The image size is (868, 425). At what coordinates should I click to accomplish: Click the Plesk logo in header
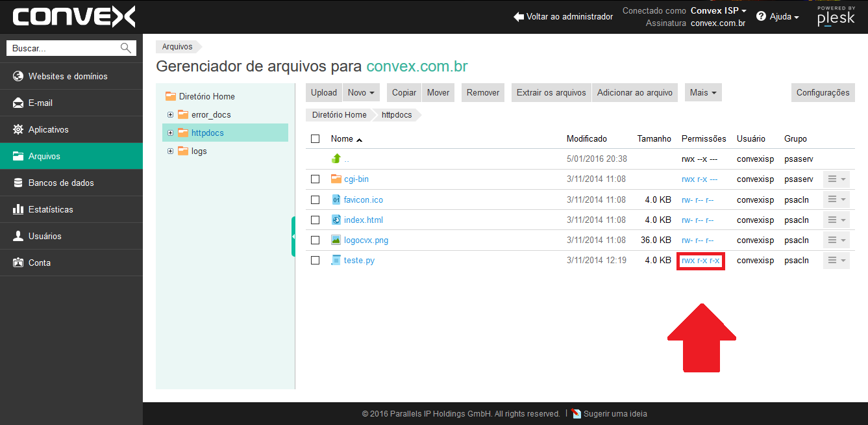[x=836, y=16]
